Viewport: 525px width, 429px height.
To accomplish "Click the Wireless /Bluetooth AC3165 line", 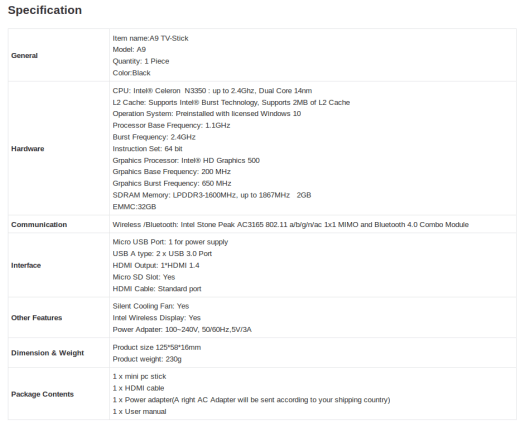I will click(x=291, y=225).
